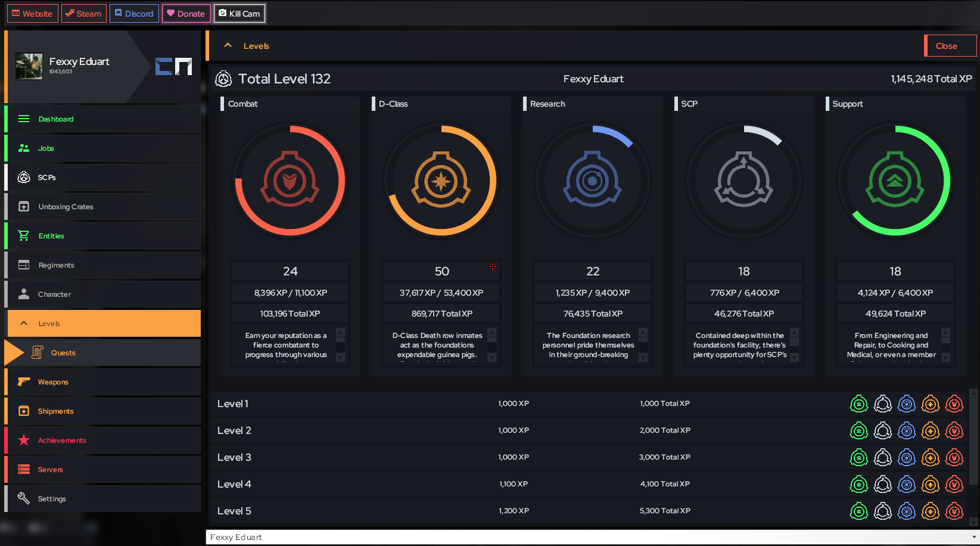This screenshot has width=980, height=546.
Task: Click Level 4 green Support icon
Action: [x=859, y=485]
